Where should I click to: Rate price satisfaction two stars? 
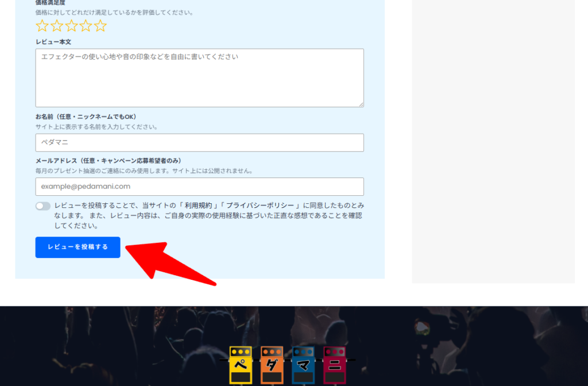[57, 26]
